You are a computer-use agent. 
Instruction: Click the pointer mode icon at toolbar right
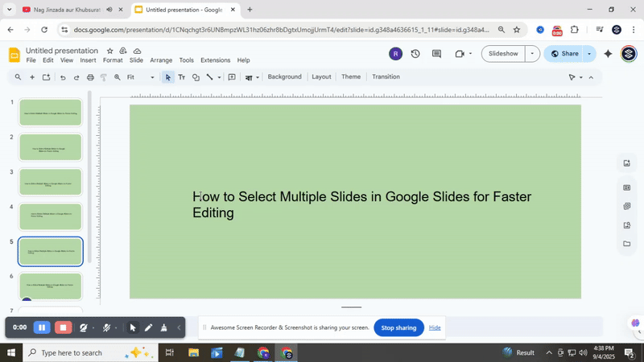pos(572,77)
